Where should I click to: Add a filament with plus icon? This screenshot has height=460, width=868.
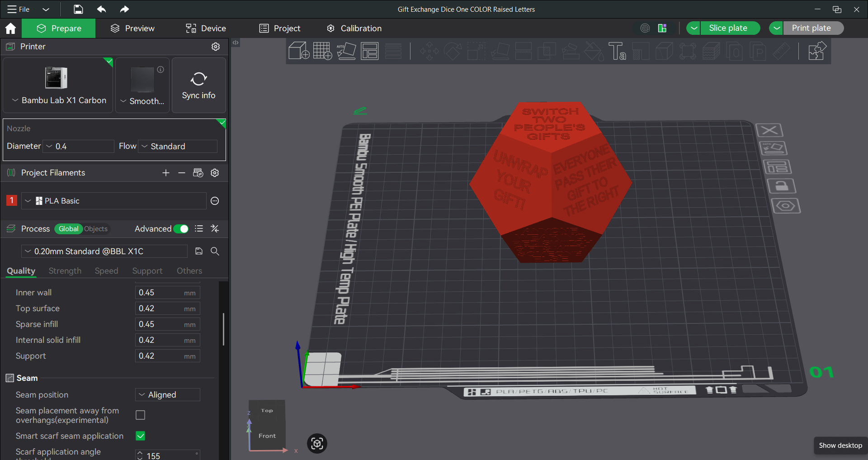[166, 173]
